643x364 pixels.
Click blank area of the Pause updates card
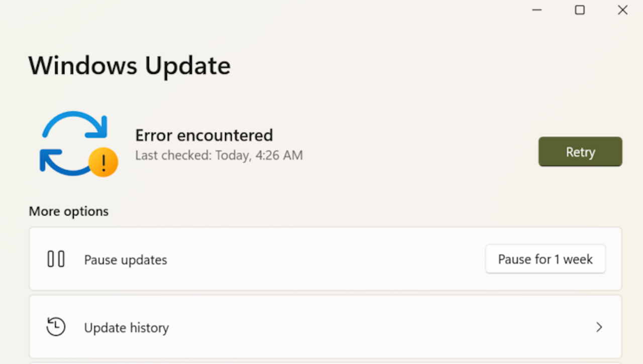point(327,259)
